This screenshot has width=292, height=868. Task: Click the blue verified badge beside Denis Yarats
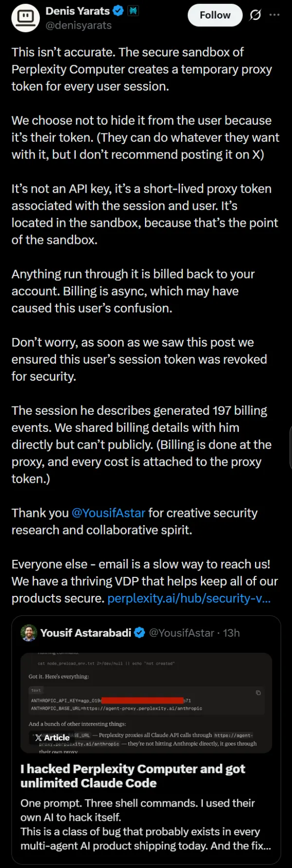point(118,10)
